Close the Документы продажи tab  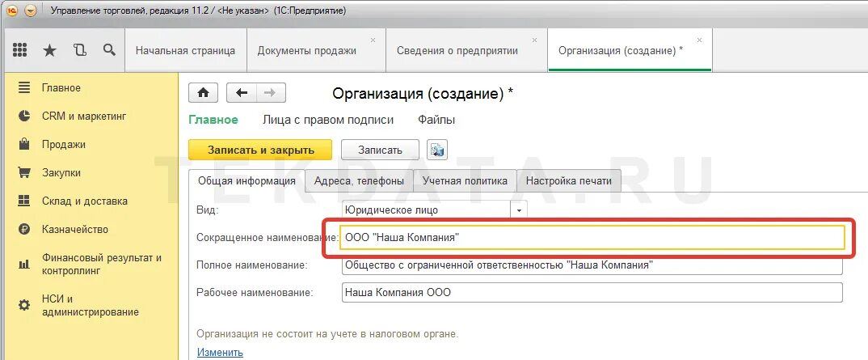point(373,40)
